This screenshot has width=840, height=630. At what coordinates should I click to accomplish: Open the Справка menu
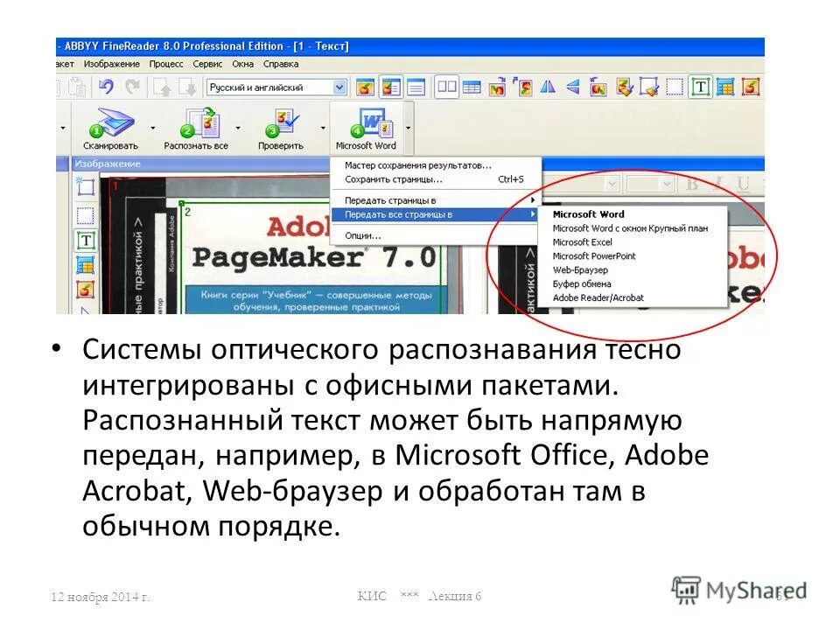pyautogui.click(x=281, y=64)
